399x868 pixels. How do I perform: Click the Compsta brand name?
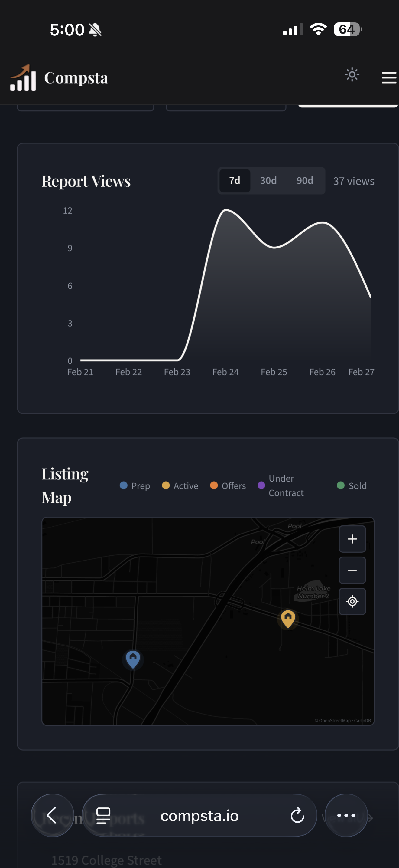(x=76, y=78)
